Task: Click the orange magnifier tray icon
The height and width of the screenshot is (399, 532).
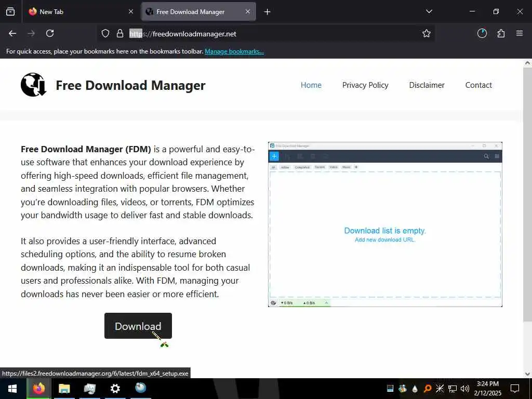Action: (x=428, y=389)
